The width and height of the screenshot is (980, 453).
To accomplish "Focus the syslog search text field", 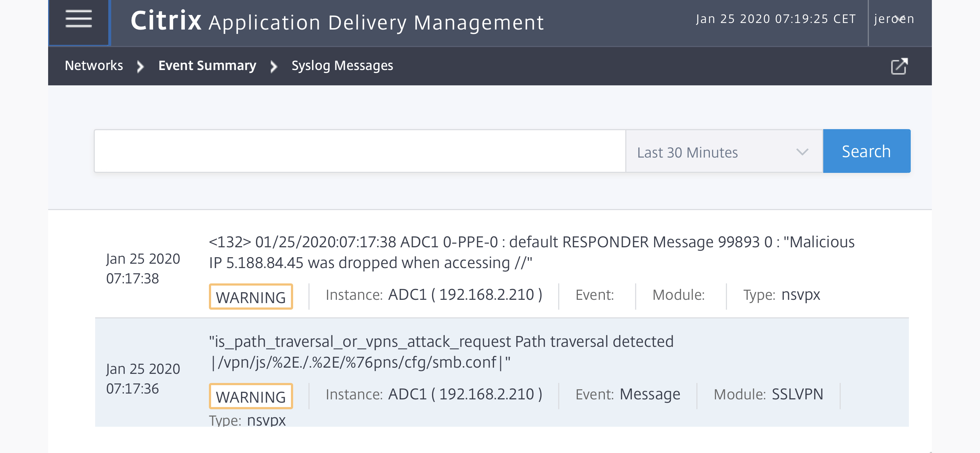I will coord(359,151).
